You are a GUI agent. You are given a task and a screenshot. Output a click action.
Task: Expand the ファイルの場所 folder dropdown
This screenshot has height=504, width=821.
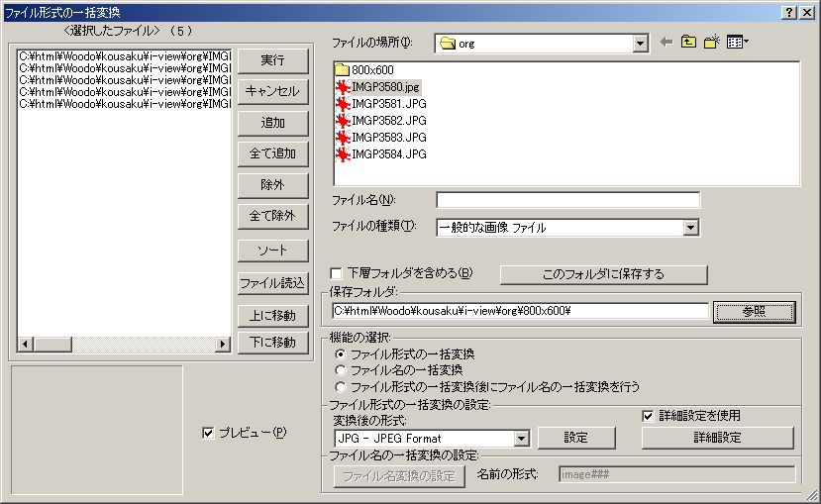coord(640,44)
